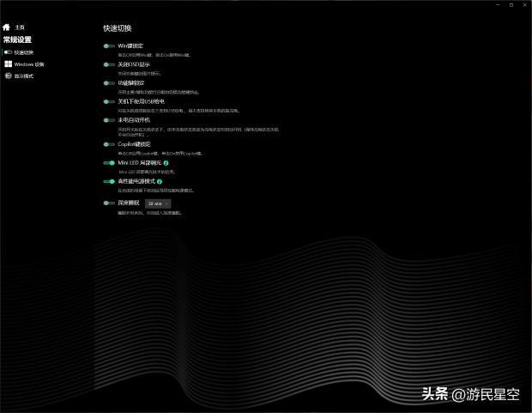This screenshot has width=532, height=413.
Task: Turn off 高性能电源模式 toggle
Action: click(109, 182)
